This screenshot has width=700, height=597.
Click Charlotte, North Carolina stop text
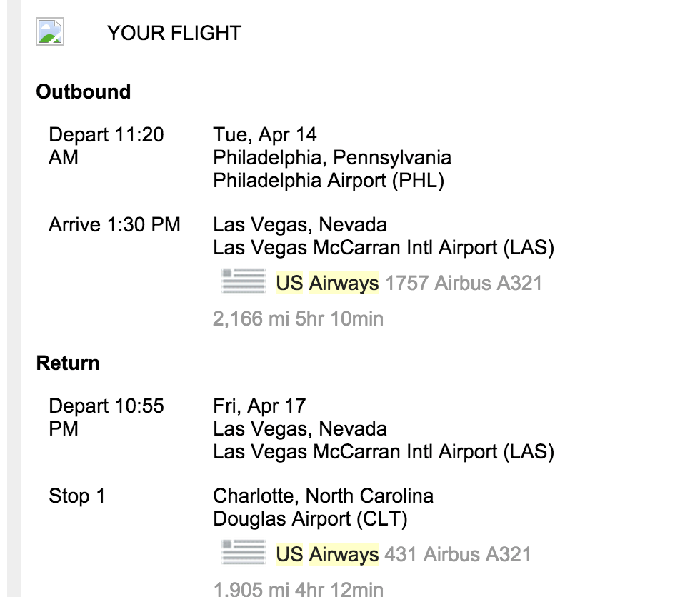(x=323, y=496)
